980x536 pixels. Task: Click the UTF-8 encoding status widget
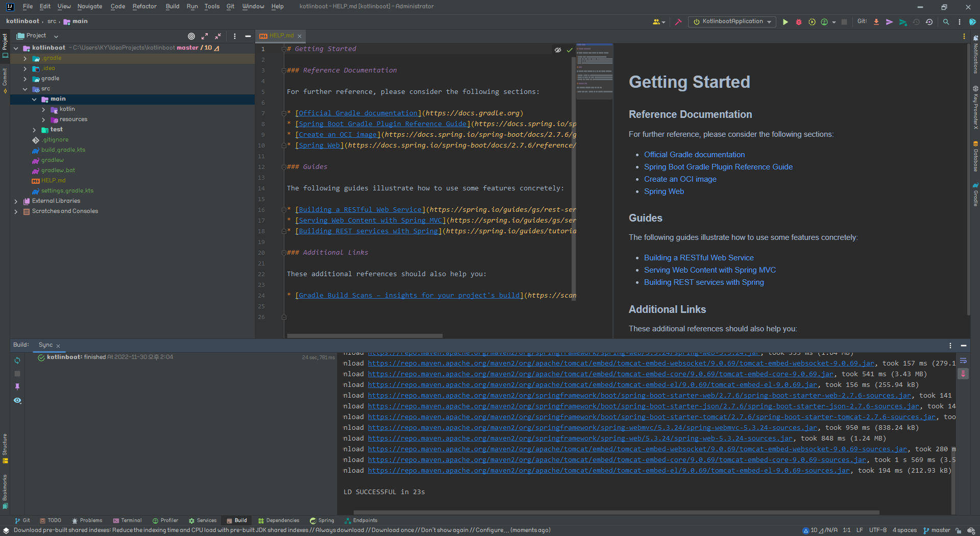(x=878, y=530)
